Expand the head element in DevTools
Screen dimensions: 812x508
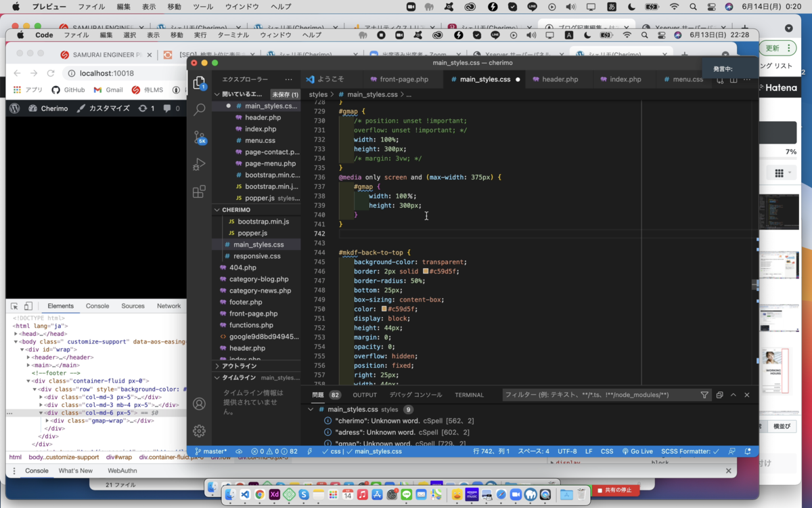pos(17,334)
